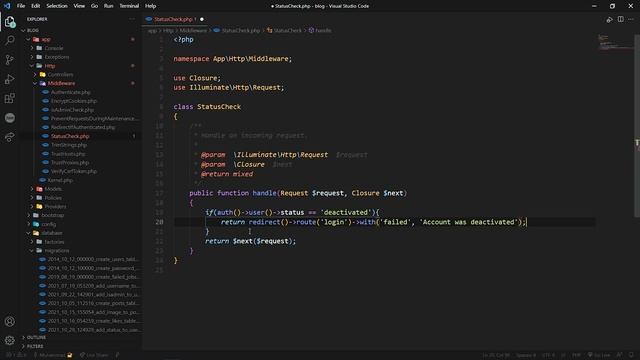The width and height of the screenshot is (640, 360).
Task: Click the UTF-8 encoding indicator in status bar
Action: (548, 355)
